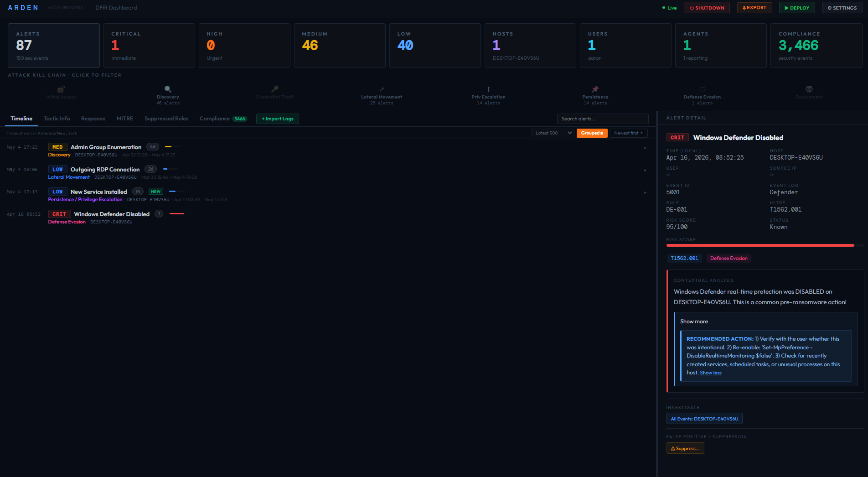Image resolution: width=868 pixels, height=477 pixels.
Task: Switch to the Response tab
Action: coord(93,119)
